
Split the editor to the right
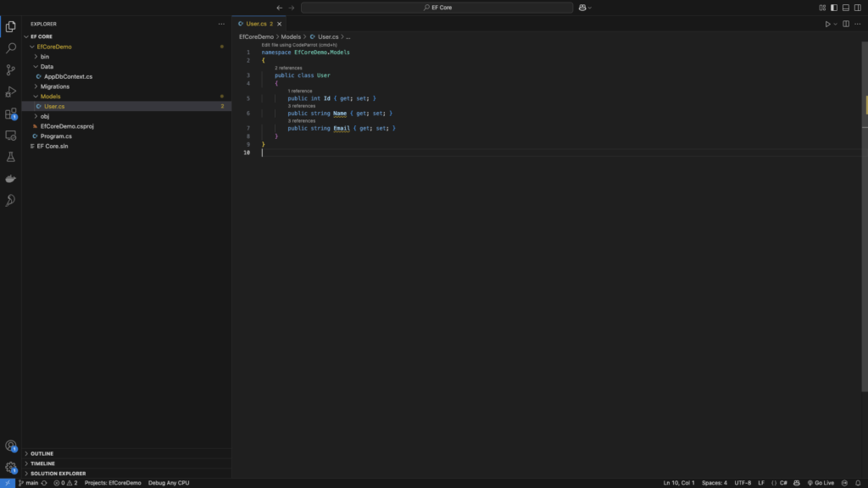pos(846,24)
